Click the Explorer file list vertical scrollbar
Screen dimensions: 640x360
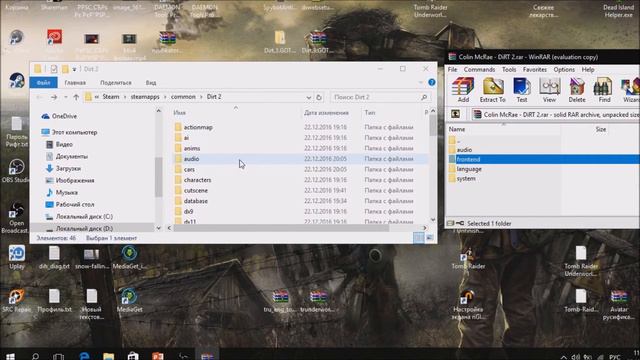point(433,126)
